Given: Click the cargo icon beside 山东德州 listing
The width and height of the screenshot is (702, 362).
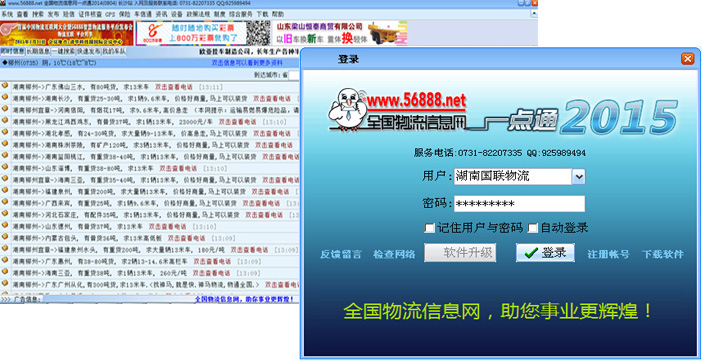Looking at the screenshot, I should (x=4, y=225).
